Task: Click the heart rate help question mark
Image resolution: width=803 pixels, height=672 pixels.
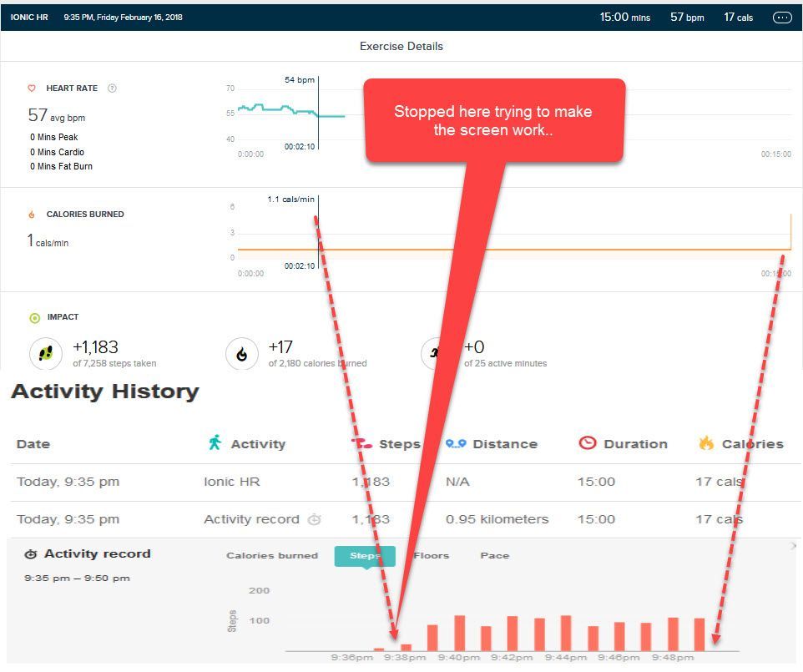Action: pyautogui.click(x=113, y=88)
